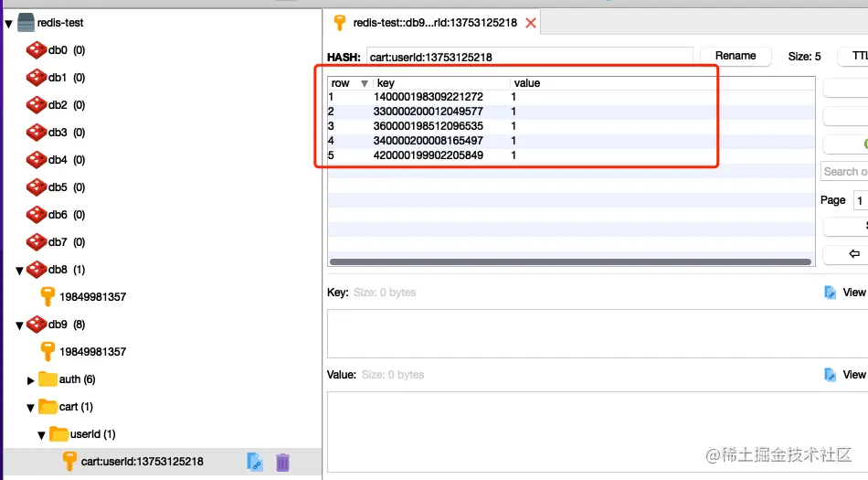Click the Key content text area

[598, 334]
